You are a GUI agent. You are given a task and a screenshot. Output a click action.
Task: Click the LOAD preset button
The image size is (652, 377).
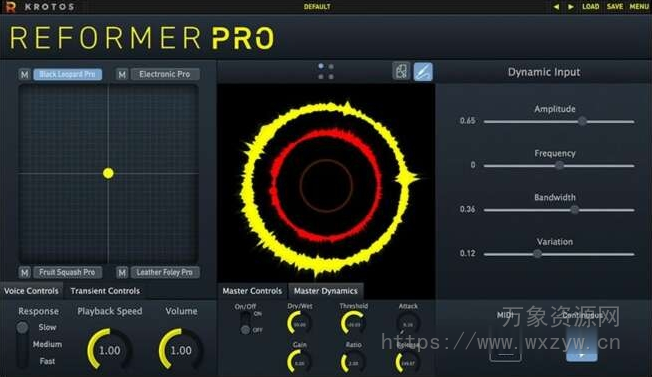590,7
